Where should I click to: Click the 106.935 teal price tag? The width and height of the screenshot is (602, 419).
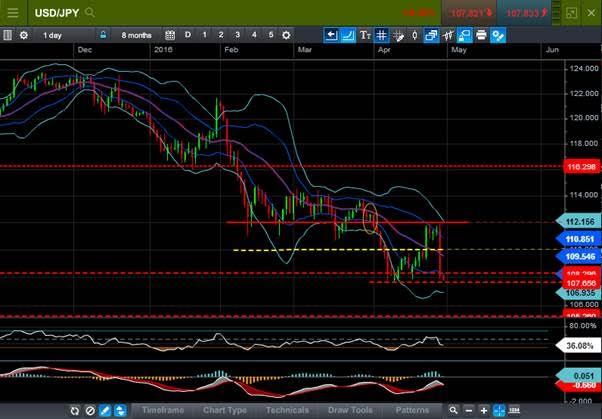point(579,293)
